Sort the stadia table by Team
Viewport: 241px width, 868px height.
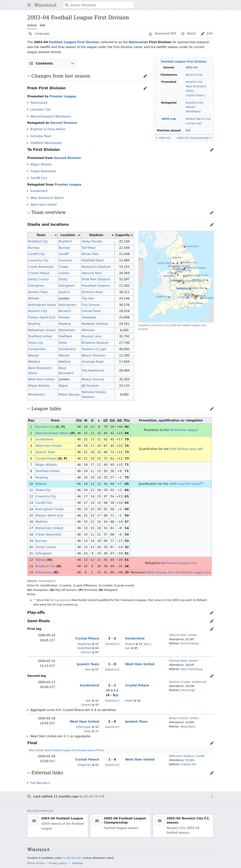[x=42, y=235]
